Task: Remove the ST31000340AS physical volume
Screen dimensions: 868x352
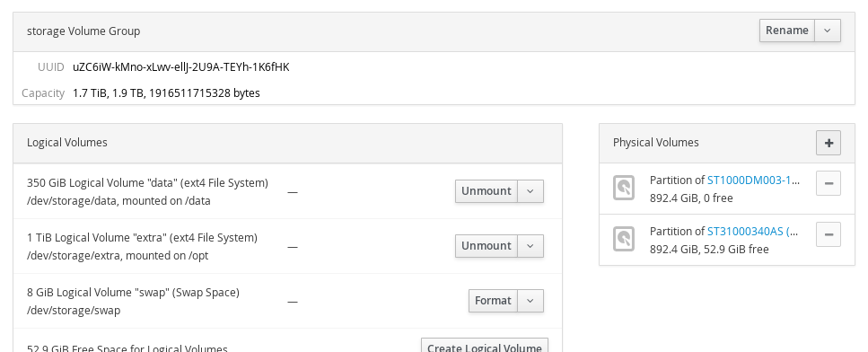Action: [x=829, y=234]
